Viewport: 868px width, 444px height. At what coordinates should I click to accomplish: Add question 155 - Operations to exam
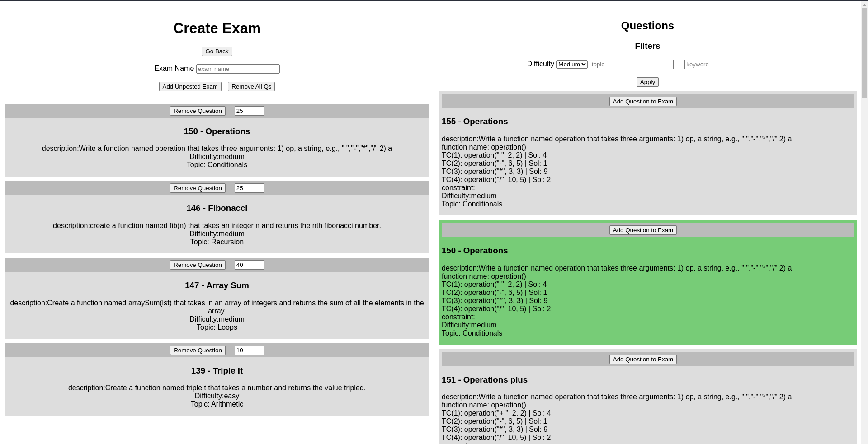coord(642,102)
